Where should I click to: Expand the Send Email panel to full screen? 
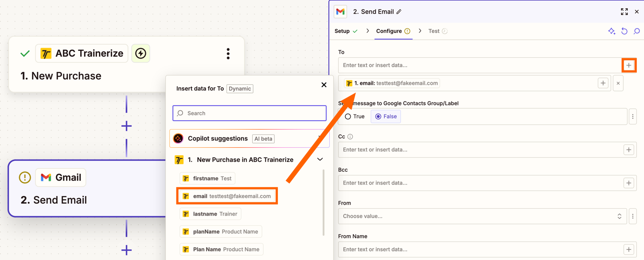pos(624,12)
